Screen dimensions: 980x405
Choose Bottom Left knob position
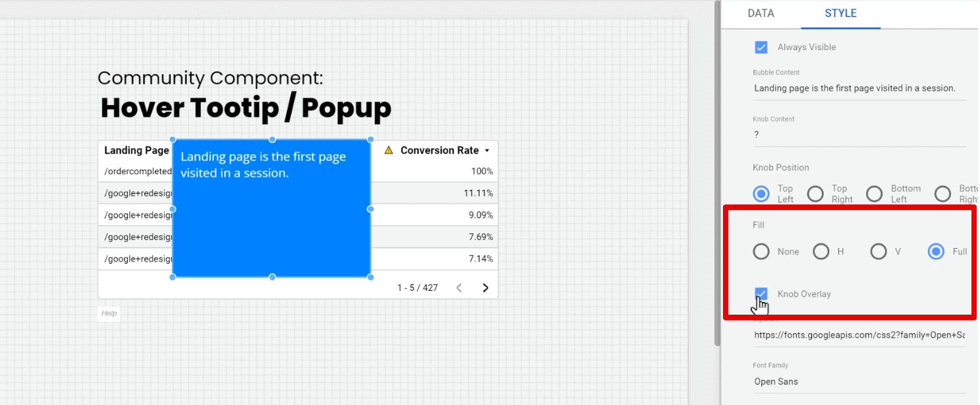875,194
